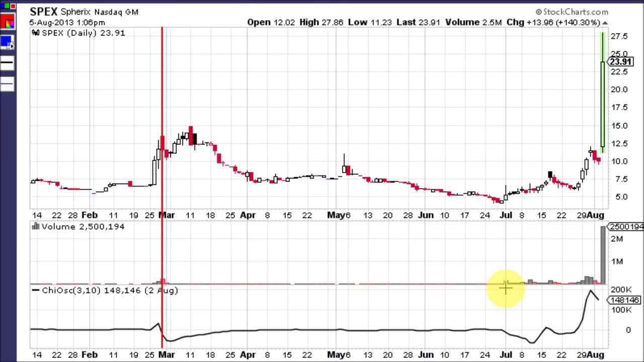Select the thick black line style
This screenshot has width=644, height=362.
click(7, 63)
